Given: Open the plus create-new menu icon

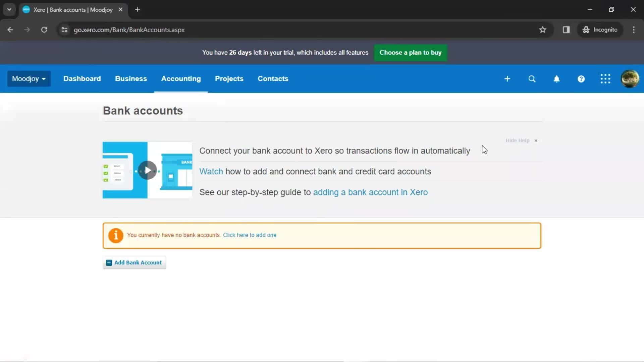Looking at the screenshot, I should tap(507, 79).
